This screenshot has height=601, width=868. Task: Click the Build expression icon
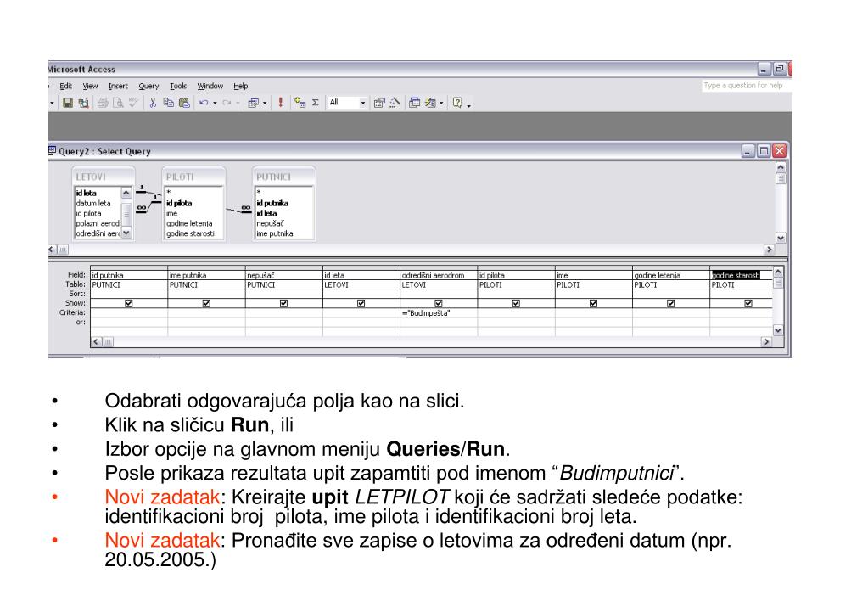coord(395,103)
